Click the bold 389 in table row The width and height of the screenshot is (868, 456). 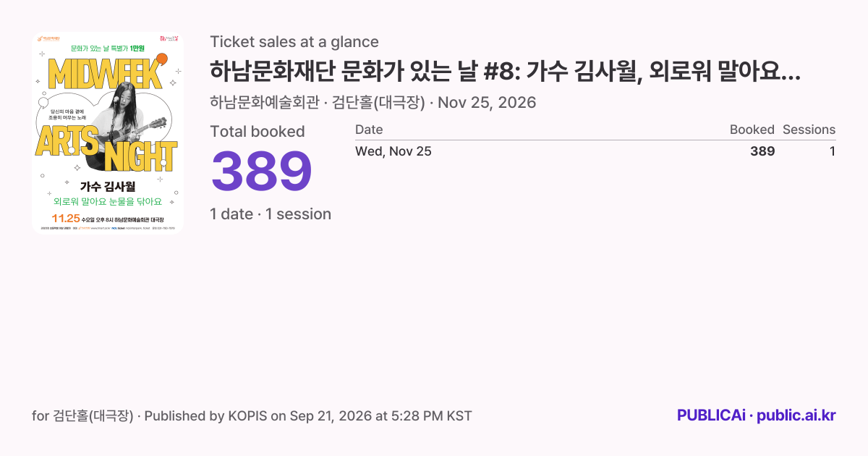click(x=762, y=151)
